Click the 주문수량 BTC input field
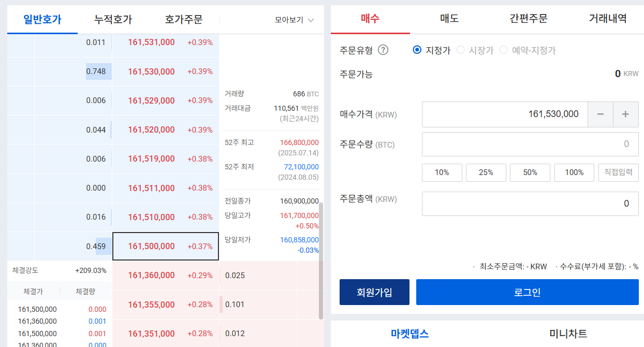 coord(530,144)
